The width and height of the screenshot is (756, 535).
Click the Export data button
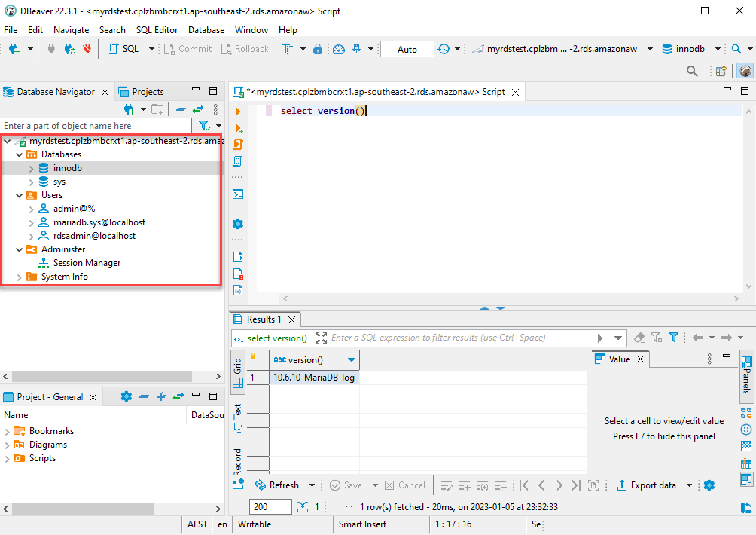[647, 485]
